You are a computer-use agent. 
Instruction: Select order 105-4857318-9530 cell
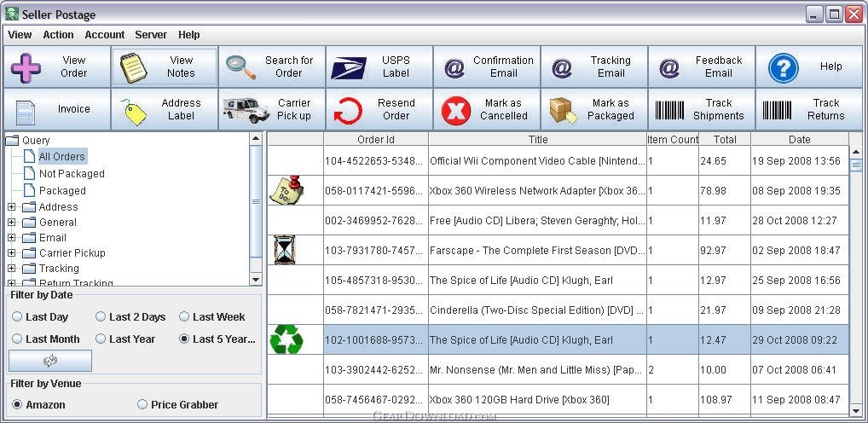[x=376, y=281]
